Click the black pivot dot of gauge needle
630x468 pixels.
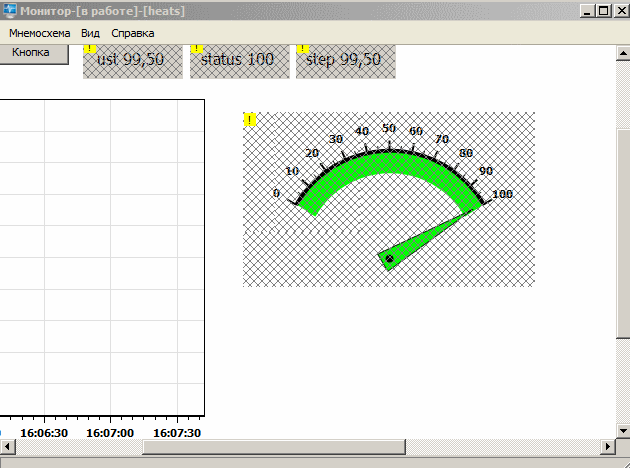coord(389,258)
